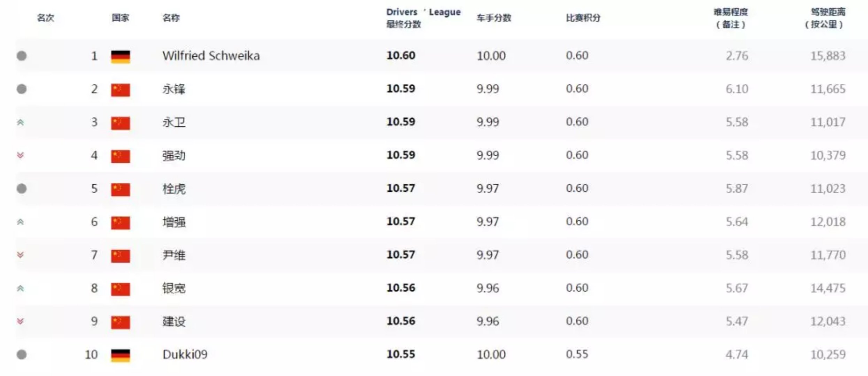Click the green up-arrow beside rank 6
The image size is (868, 376).
tap(21, 222)
